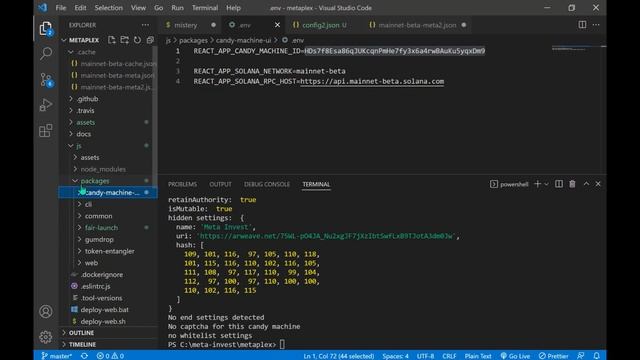Split the editor to the right
The height and width of the screenshot is (360, 640).
tap(582, 25)
